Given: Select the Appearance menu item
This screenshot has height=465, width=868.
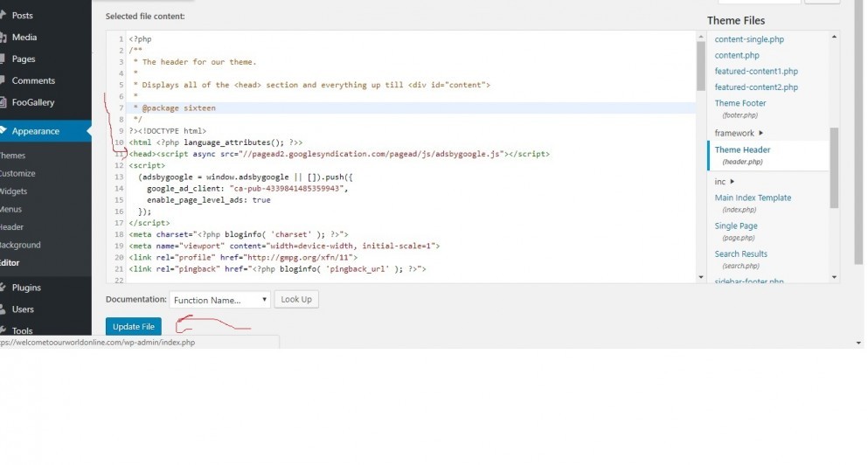Looking at the screenshot, I should [36, 131].
